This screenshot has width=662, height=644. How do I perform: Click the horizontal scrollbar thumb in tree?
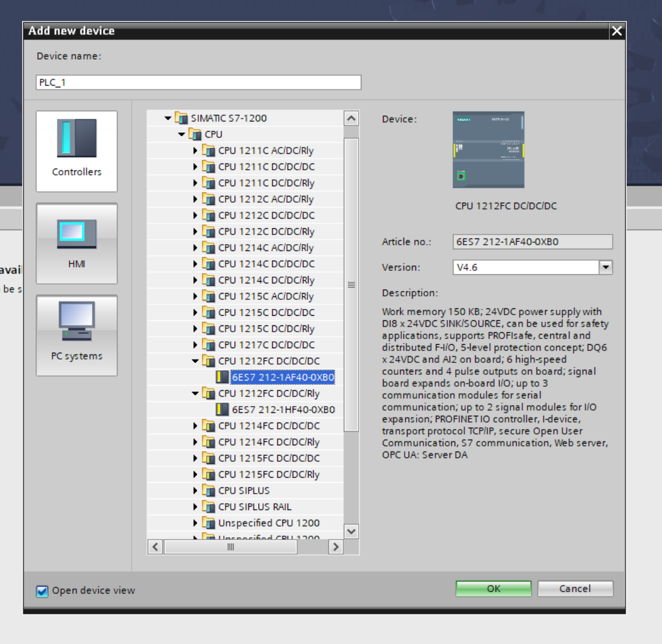(231, 547)
